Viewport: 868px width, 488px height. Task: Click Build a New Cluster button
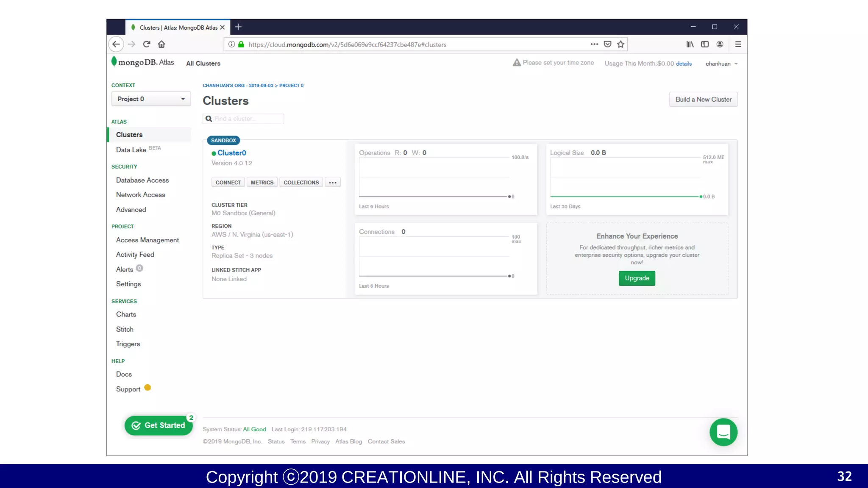(x=703, y=100)
